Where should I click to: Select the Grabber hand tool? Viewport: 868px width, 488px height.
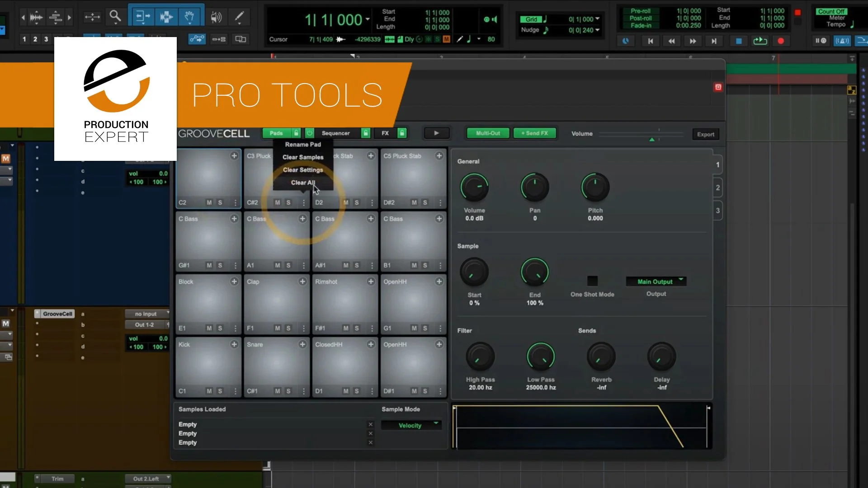point(189,17)
